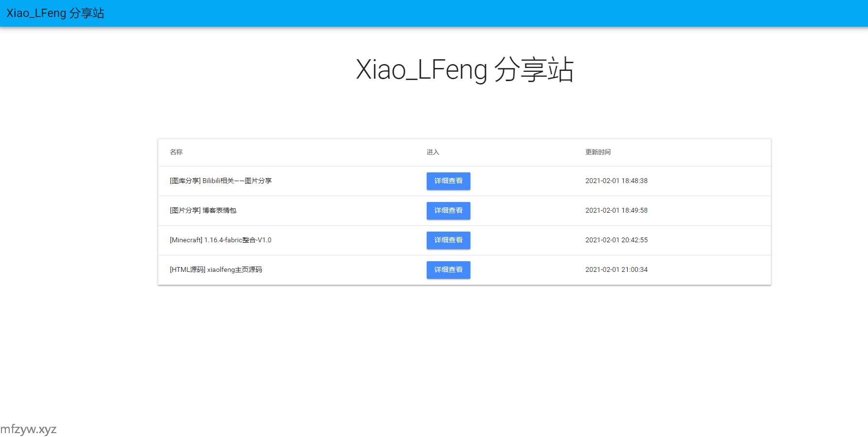Select the [图片分享] 博客表情包 entry name
The width and height of the screenshot is (868, 437).
coord(203,210)
